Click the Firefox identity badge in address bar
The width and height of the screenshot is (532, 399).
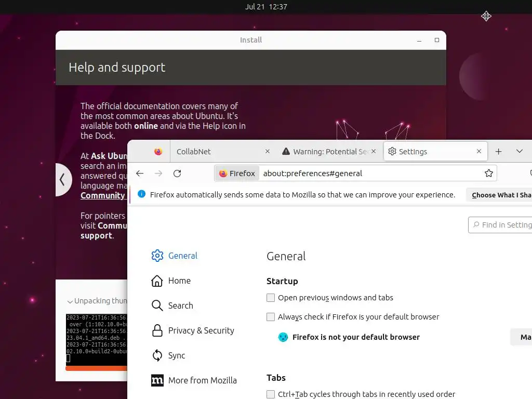237,174
